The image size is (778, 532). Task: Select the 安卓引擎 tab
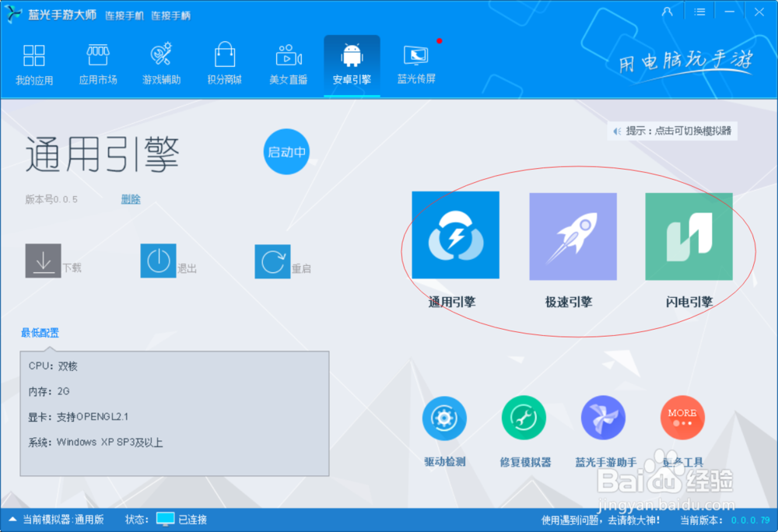tap(352, 65)
